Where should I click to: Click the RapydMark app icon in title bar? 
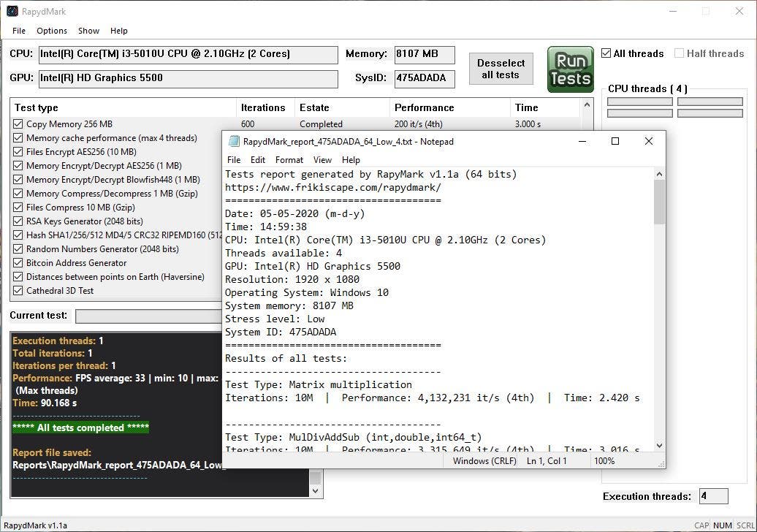pyautogui.click(x=12, y=11)
